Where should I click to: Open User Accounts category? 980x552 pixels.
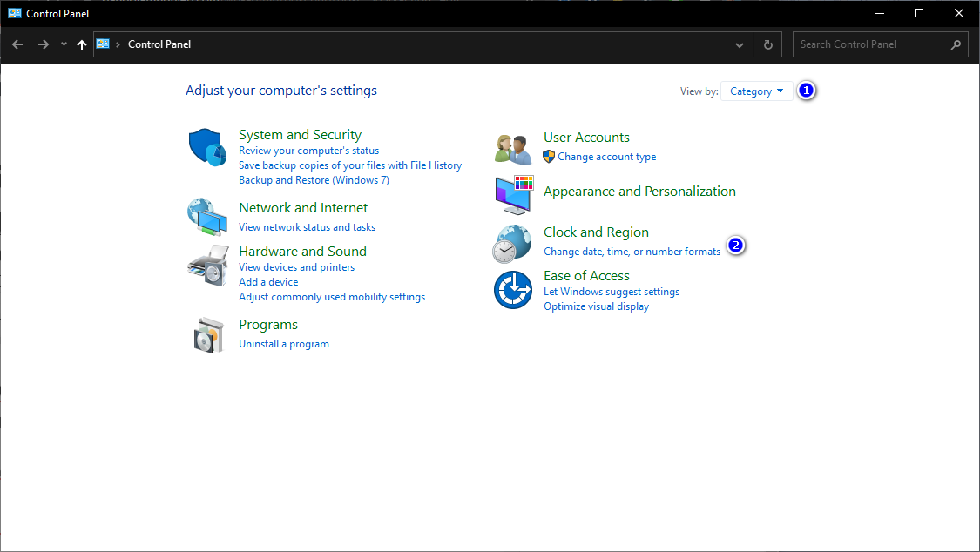point(586,138)
